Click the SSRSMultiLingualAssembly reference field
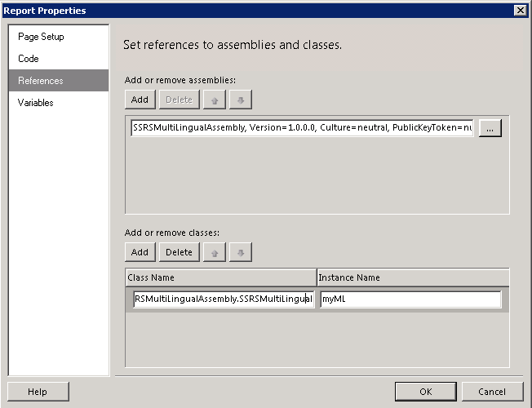The height and width of the screenshot is (408, 532). pyautogui.click(x=302, y=128)
